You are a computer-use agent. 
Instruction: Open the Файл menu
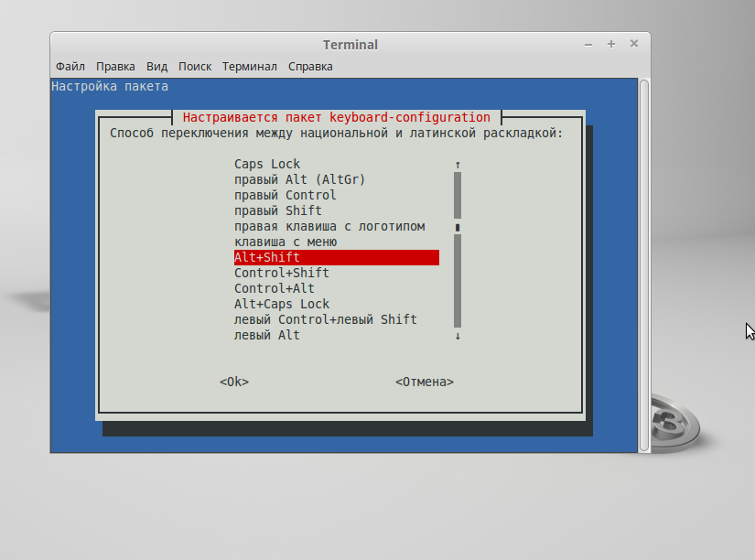70,67
